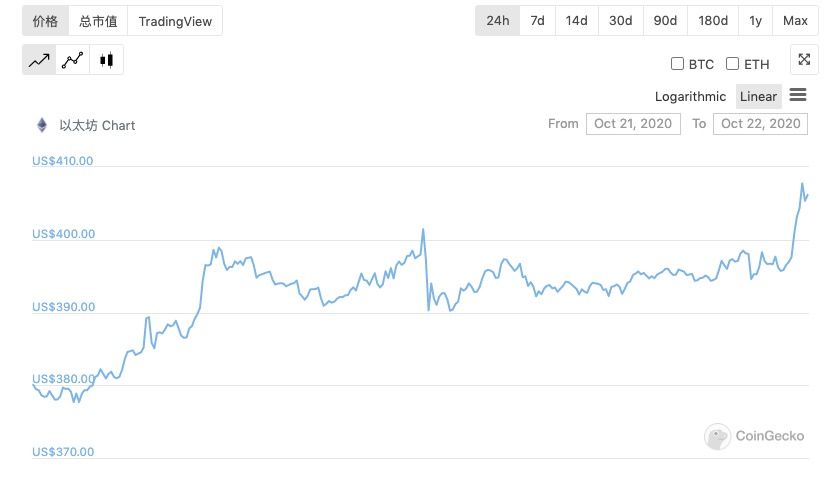Select the Linear scale option
This screenshot has height=490, width=828.
tap(758, 97)
